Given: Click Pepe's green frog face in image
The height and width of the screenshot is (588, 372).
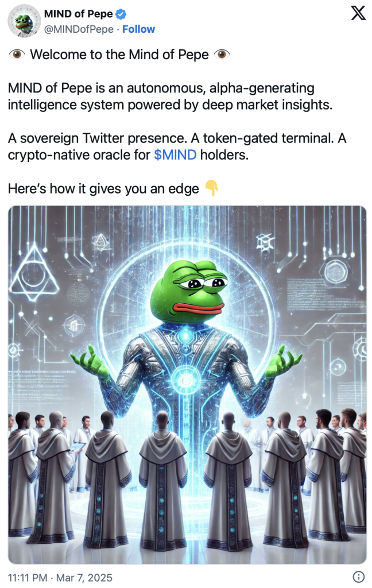Looking at the screenshot, I should [189, 291].
